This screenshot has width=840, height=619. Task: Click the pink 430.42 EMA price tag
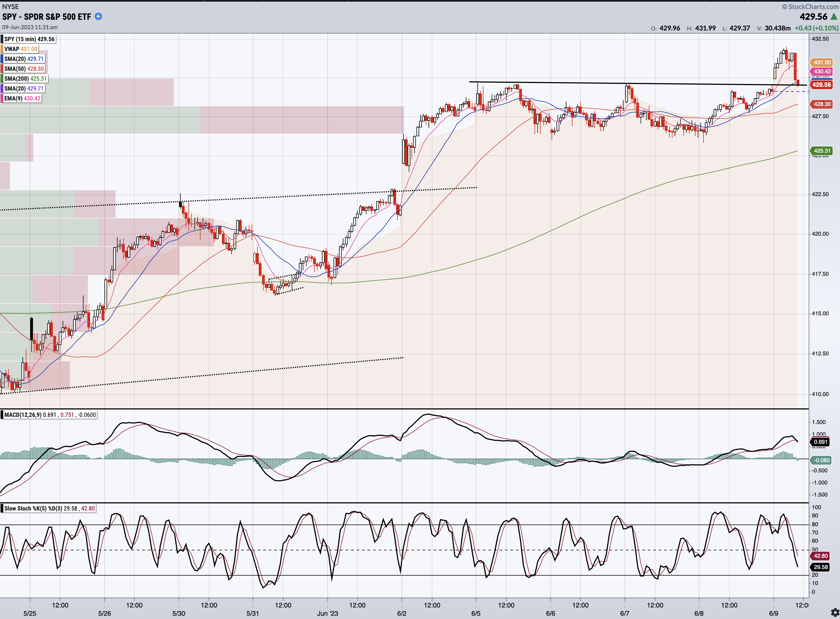coord(822,71)
